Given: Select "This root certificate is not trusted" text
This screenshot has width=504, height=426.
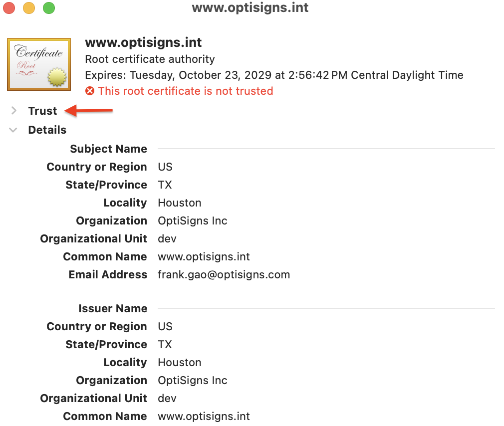Looking at the screenshot, I should (x=186, y=91).
